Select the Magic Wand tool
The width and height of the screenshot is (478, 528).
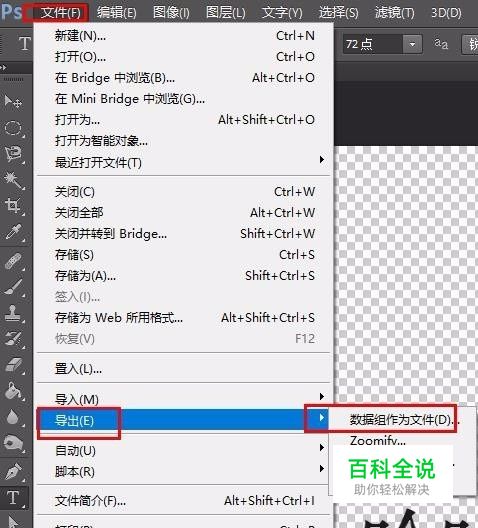[13, 180]
